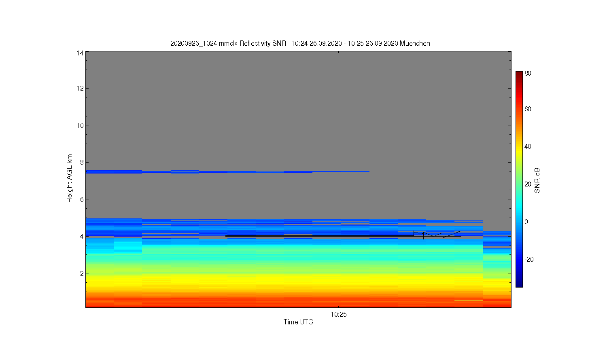Viewport: 607px width, 364px height.
Task: Click the height axis tick label 14
Action: [x=80, y=53]
